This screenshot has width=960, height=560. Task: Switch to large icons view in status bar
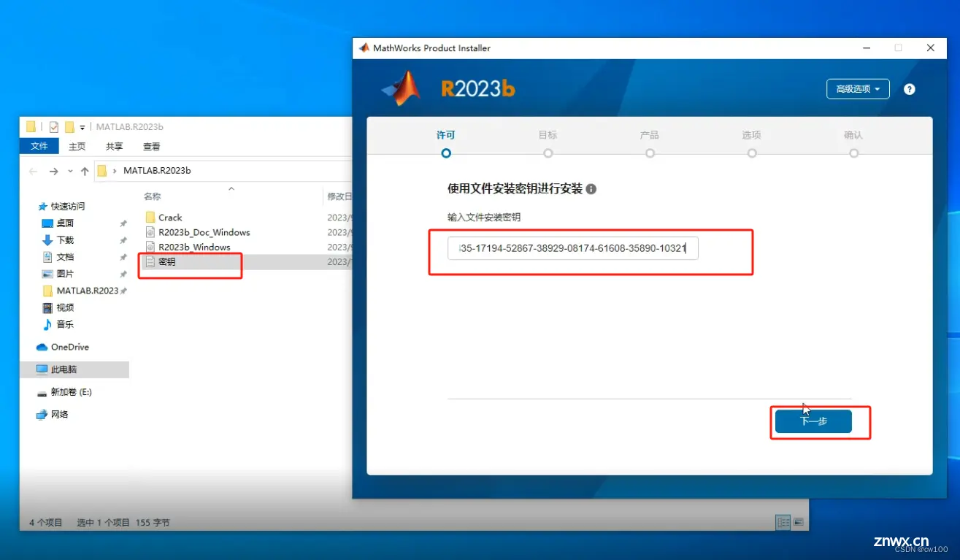click(x=799, y=522)
